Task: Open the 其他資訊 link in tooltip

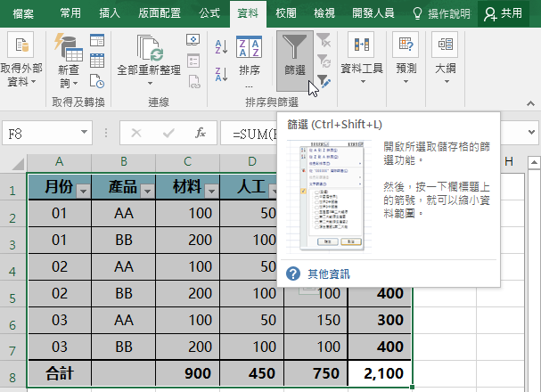Action: [x=329, y=274]
